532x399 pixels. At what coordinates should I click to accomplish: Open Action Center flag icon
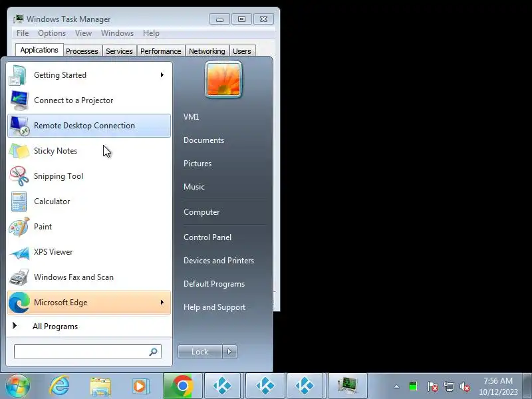tap(433, 386)
